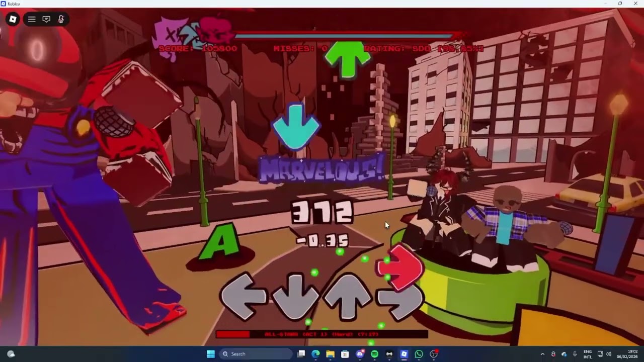This screenshot has width=644, height=362.
Task: Open the ENG INTL language switcher
Action: point(588,354)
